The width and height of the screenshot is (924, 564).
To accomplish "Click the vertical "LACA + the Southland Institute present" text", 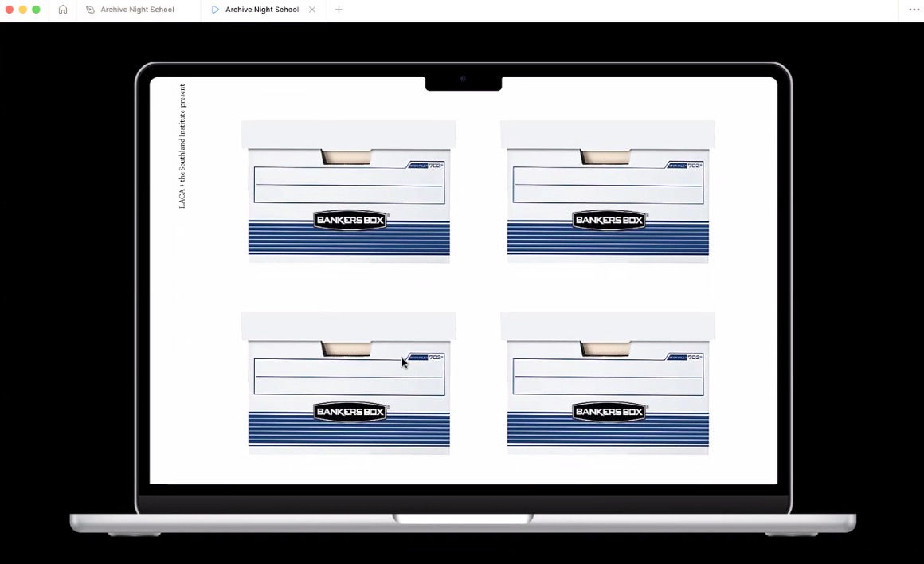I will [x=182, y=146].
